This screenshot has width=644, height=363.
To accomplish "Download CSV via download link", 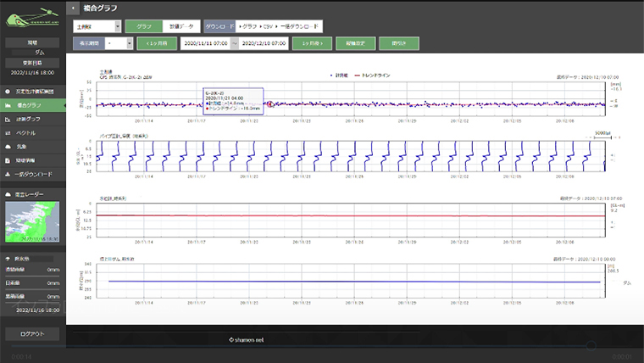I will point(266,26).
